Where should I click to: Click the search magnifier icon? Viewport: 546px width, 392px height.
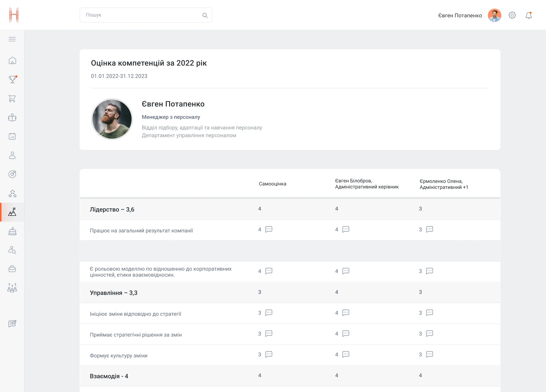(x=205, y=15)
